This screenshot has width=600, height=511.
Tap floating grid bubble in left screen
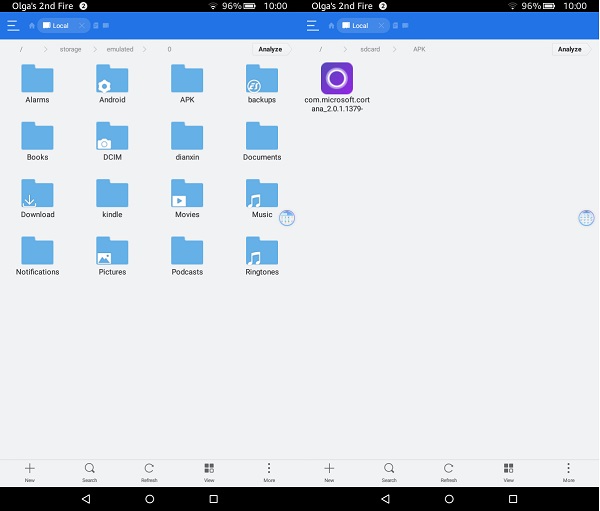pyautogui.click(x=287, y=218)
